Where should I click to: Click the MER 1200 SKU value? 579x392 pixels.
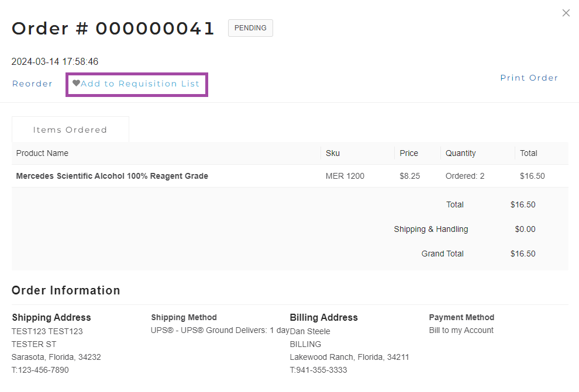coord(344,176)
